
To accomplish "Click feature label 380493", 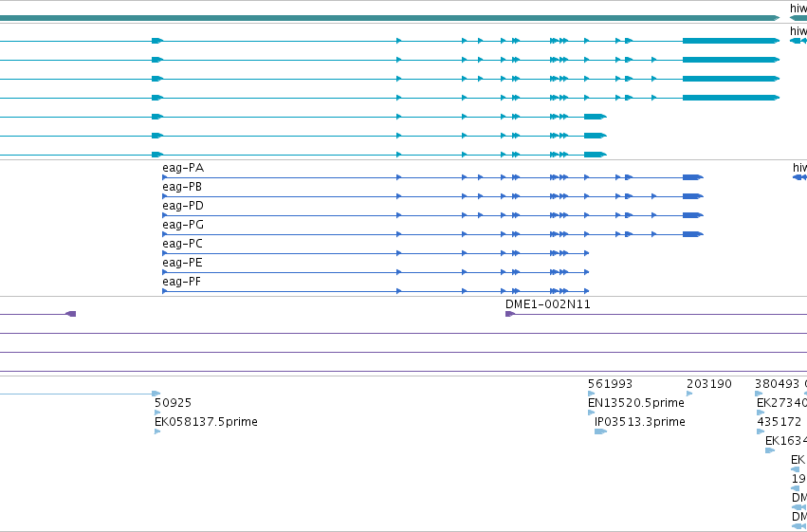I will [x=778, y=384].
